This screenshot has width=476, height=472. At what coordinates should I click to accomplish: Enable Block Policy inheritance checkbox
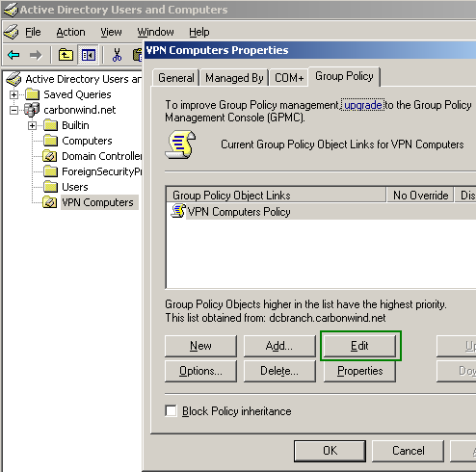tap(171, 410)
